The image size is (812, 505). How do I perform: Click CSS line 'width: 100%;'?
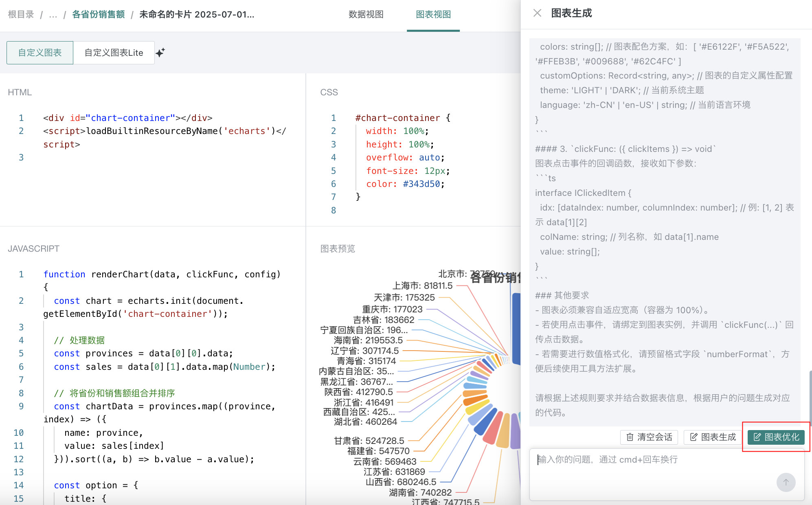click(397, 131)
